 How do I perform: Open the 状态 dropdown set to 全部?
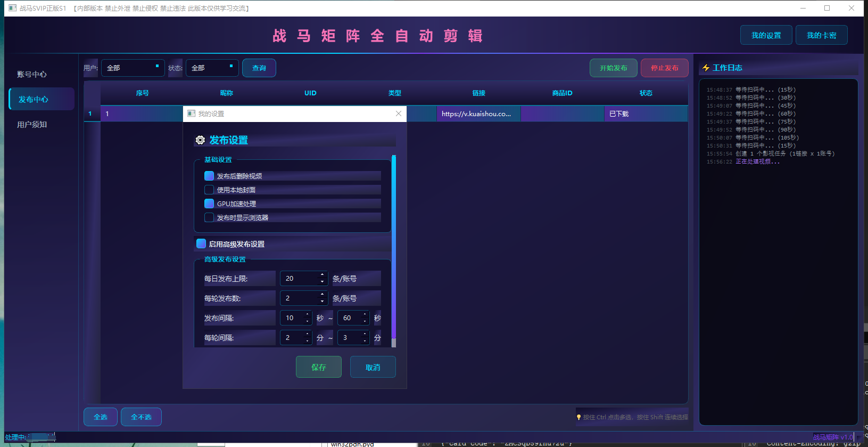click(212, 68)
